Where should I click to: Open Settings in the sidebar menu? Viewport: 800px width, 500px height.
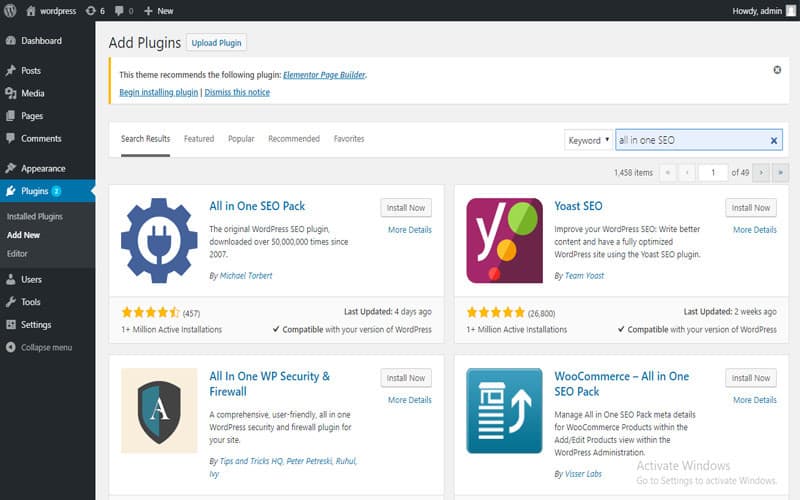pos(36,324)
